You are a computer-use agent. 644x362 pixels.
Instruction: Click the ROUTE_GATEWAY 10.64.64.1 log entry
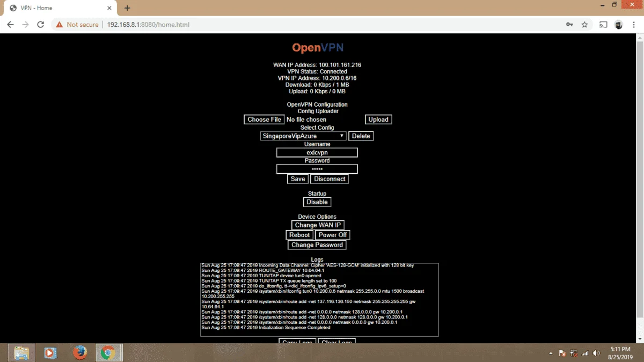coord(262,270)
